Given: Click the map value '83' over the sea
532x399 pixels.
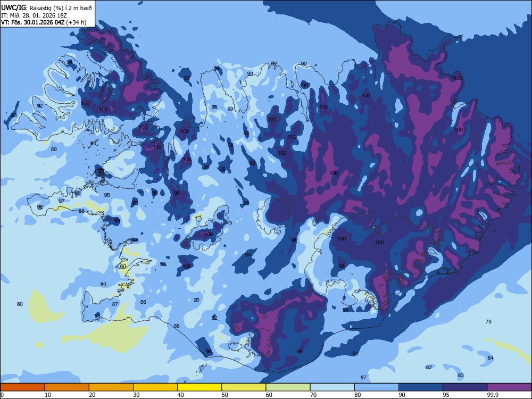Looking at the screenshot, I should click(x=460, y=375).
